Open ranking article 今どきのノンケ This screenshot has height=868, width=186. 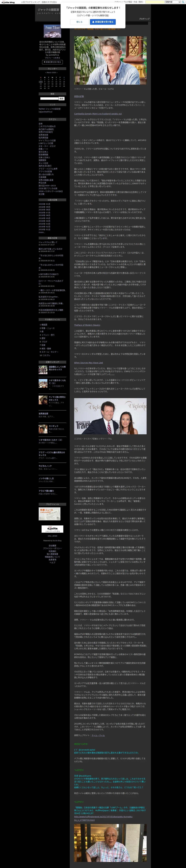pos(45,466)
